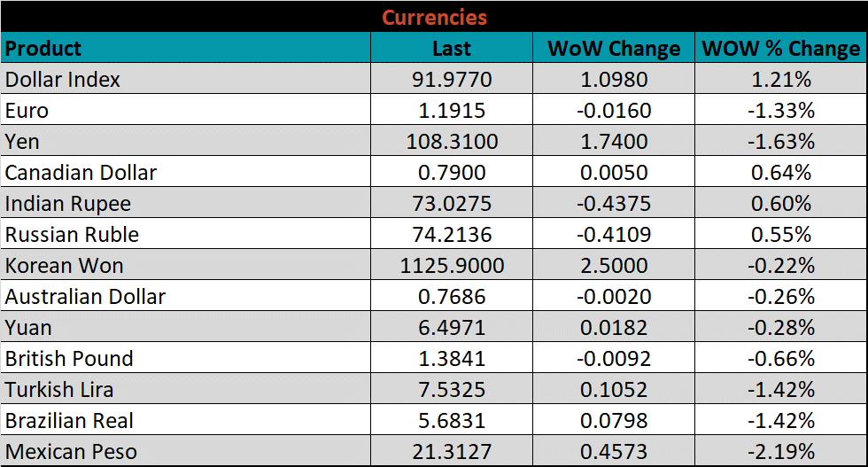Click the British Pound product cell
Image resolution: width=868 pixels, height=467 pixels.
[69, 359]
